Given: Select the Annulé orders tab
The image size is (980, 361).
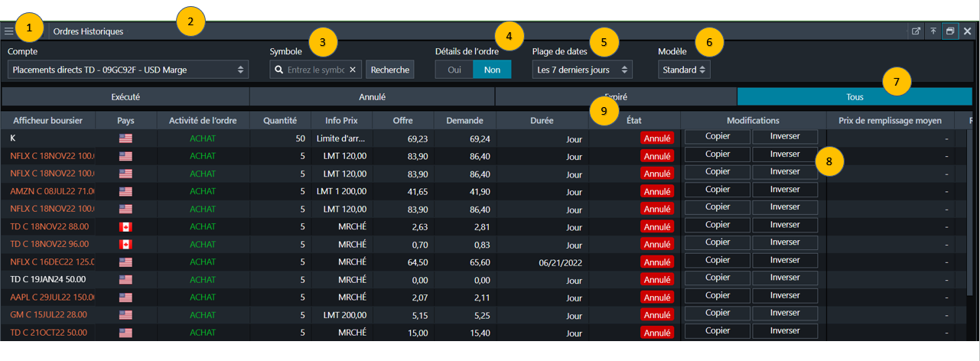Looking at the screenshot, I should click(x=372, y=97).
